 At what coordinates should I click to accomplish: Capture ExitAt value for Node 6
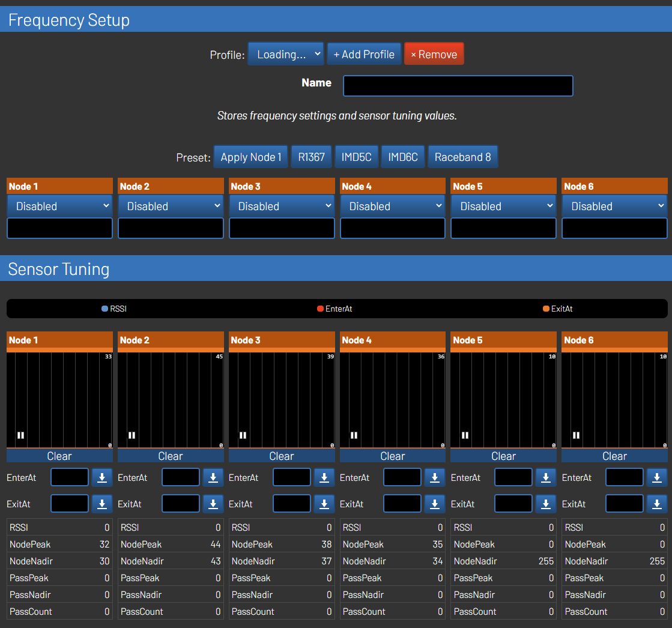[656, 504]
